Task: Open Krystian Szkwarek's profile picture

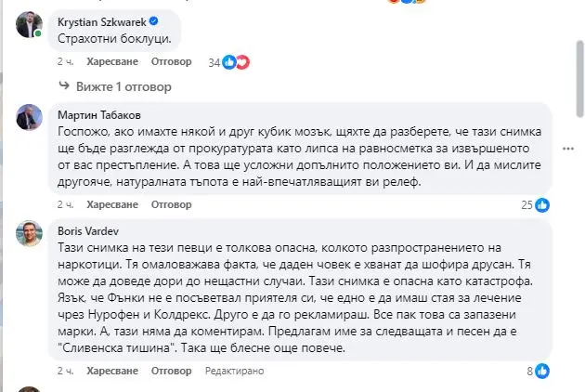Action: coord(29,25)
